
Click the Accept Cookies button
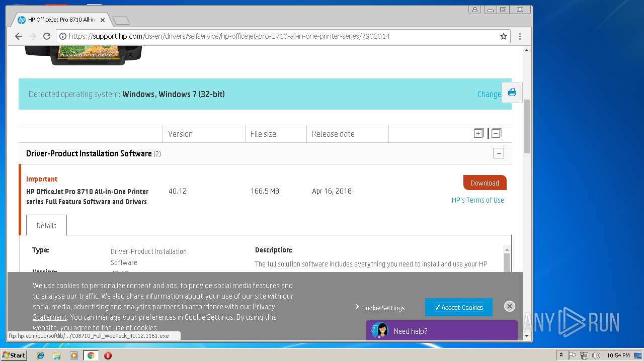click(x=459, y=307)
